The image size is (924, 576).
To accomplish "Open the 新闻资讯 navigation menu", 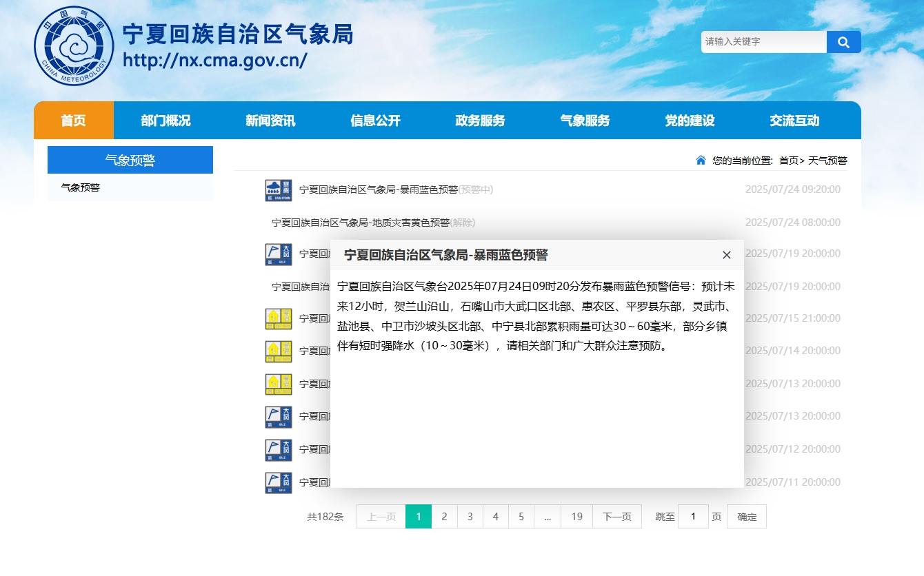I will pos(270,121).
